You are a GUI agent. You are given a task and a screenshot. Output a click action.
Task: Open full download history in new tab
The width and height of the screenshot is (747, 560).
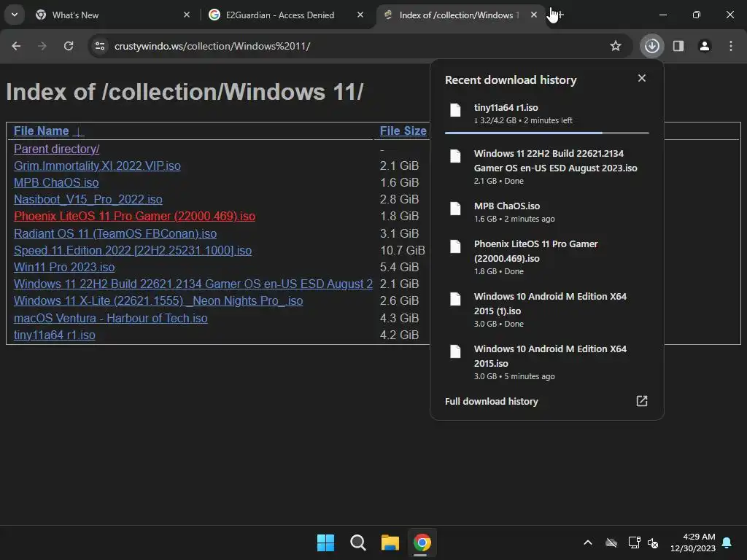point(642,401)
